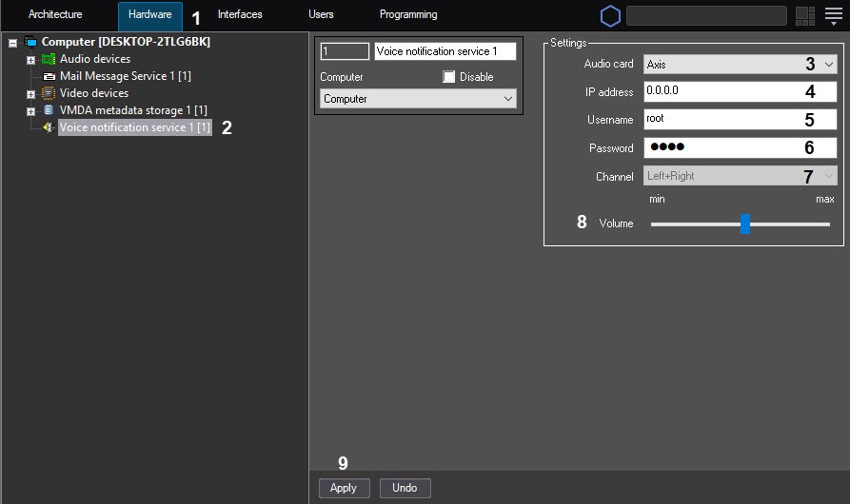Switch to the Hardware tab
The width and height of the screenshot is (850, 504).
point(150,16)
